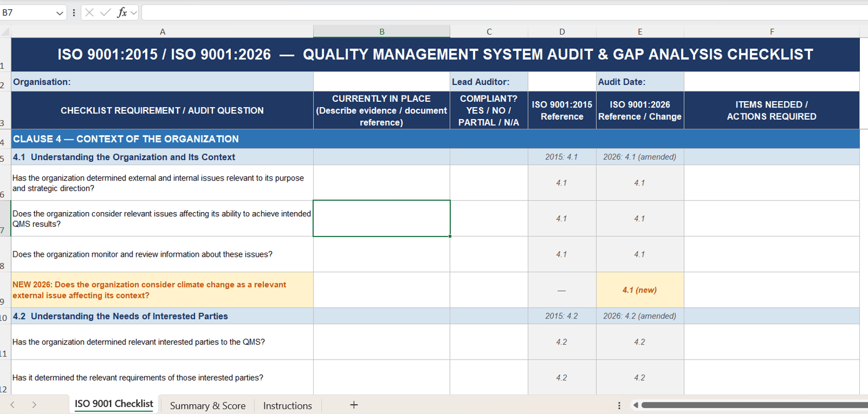
Task: Click question about achieving intended QMS results
Action: pyautogui.click(x=162, y=219)
